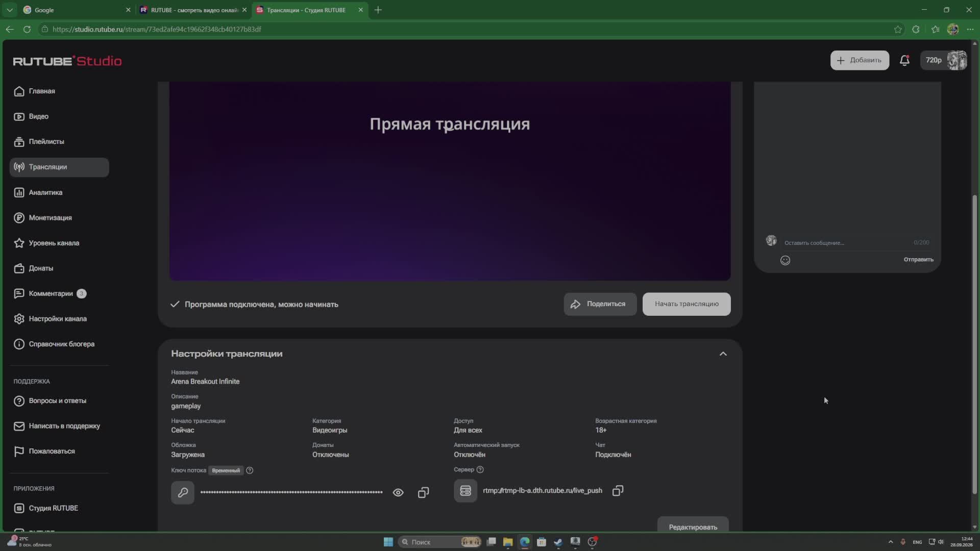The image size is (980, 551).
Task: Open Steam from the taskbar
Action: (558, 542)
